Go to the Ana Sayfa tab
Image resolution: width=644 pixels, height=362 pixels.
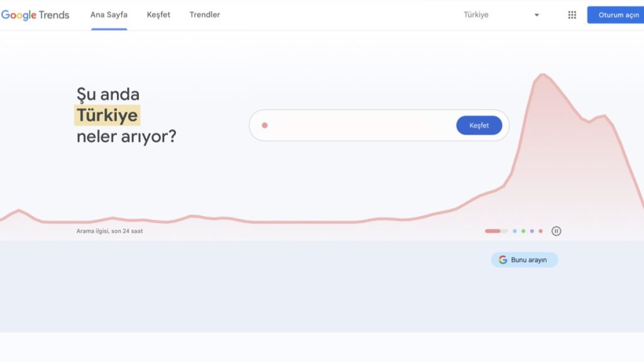tap(109, 15)
